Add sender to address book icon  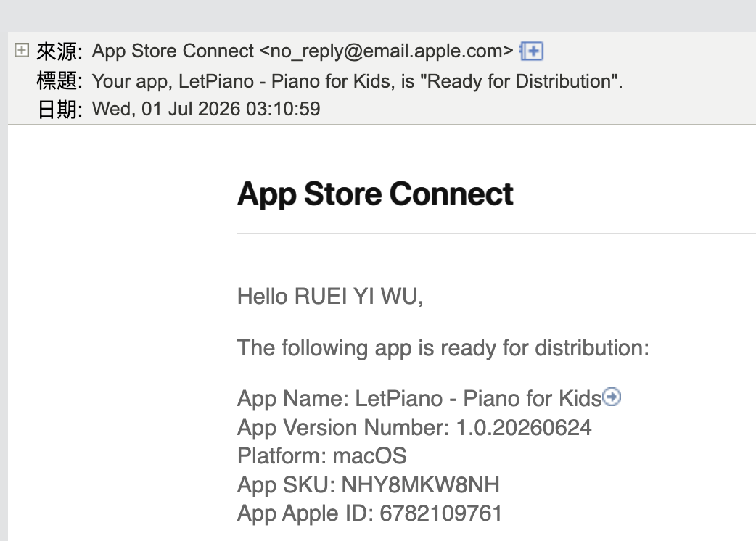coord(531,51)
